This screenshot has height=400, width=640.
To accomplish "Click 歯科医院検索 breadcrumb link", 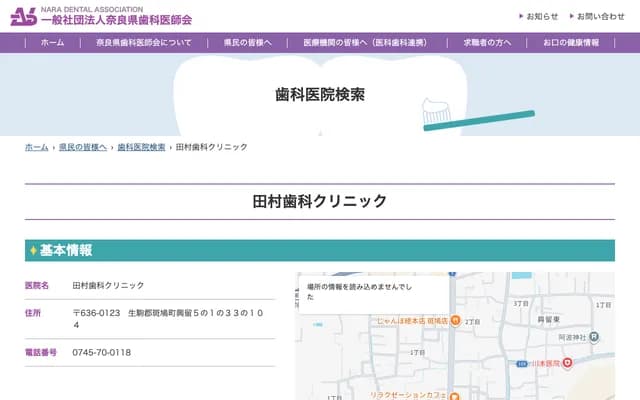I will pyautogui.click(x=141, y=147).
